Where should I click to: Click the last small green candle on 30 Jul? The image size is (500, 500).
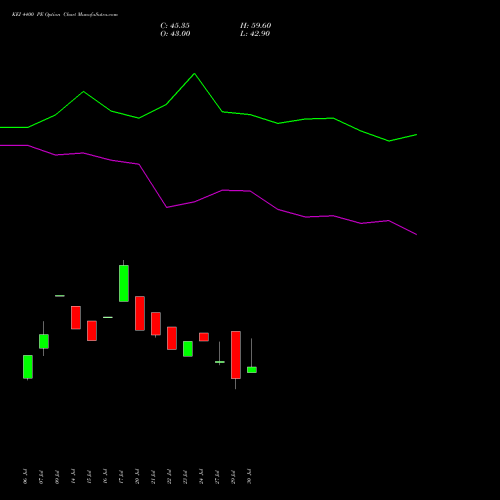coord(252,370)
